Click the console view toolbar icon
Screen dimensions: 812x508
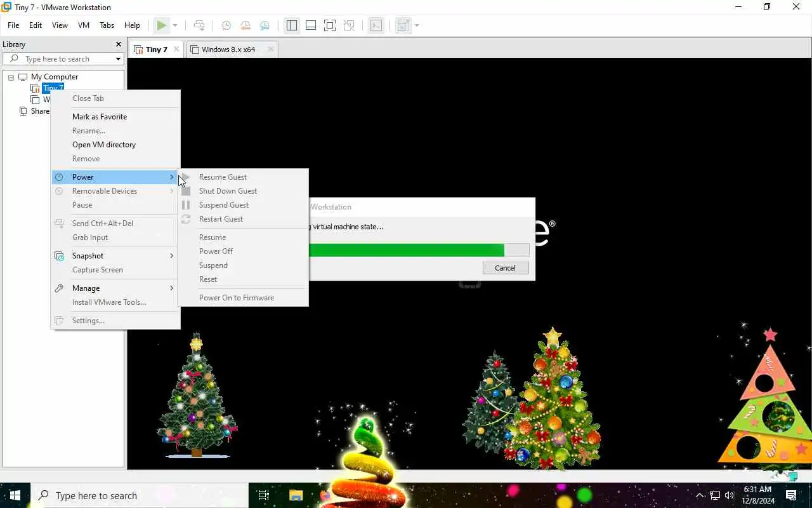[x=376, y=25]
